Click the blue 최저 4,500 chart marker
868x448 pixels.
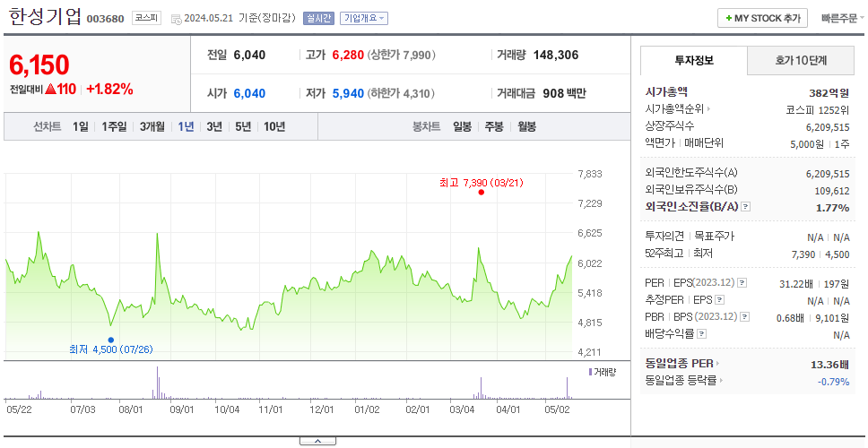[110, 340]
